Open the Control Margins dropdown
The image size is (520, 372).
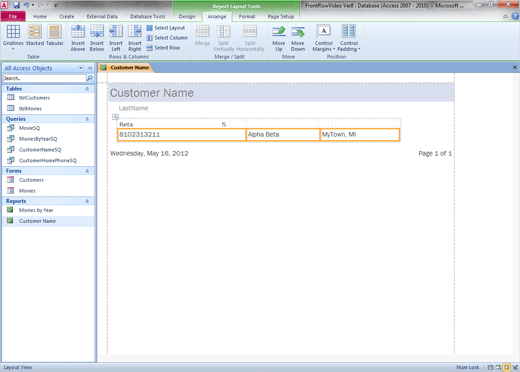click(x=324, y=38)
